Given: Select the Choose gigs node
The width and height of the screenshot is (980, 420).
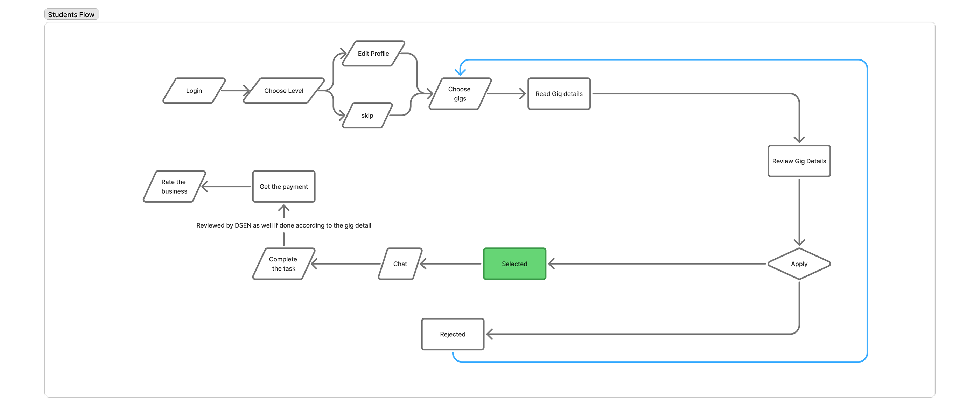Looking at the screenshot, I should point(459,93).
